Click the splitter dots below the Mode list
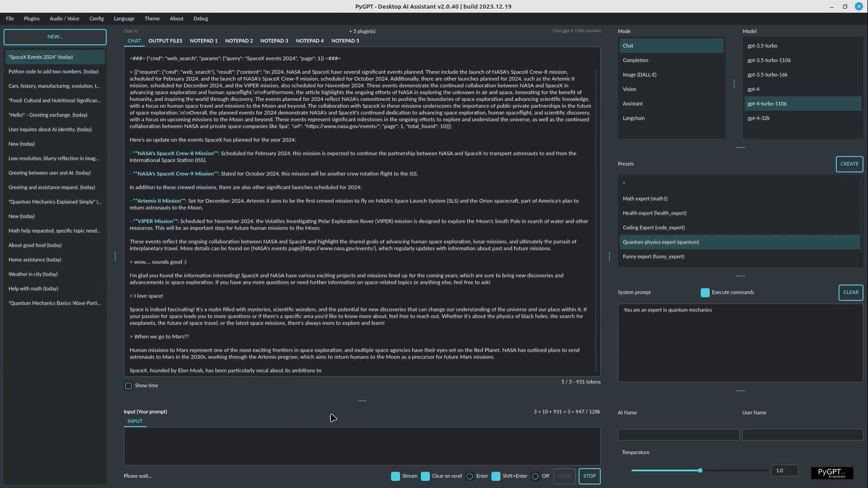This screenshot has height=488, width=868. 740,147
